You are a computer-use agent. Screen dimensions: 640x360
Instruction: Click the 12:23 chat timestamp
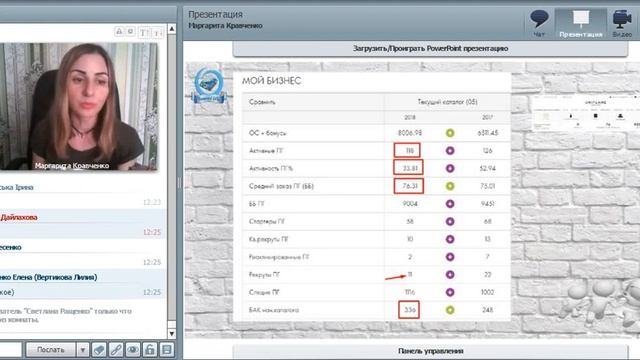152,202
